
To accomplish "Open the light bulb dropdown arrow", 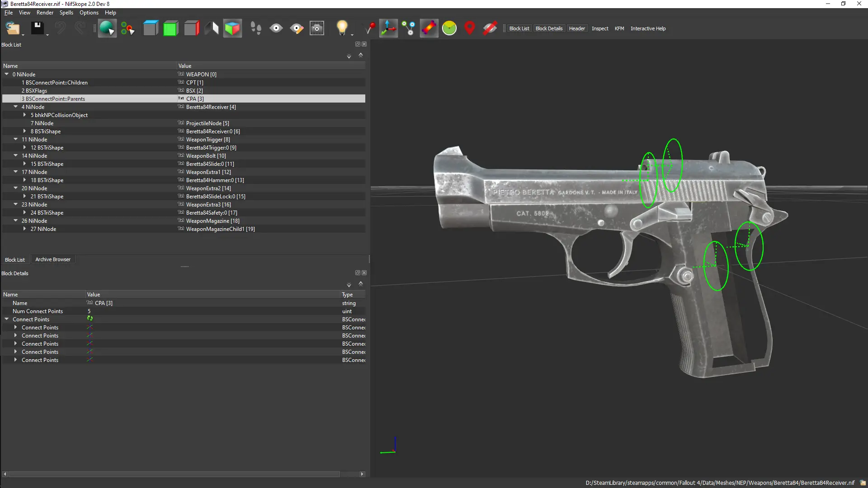I will point(352,35).
